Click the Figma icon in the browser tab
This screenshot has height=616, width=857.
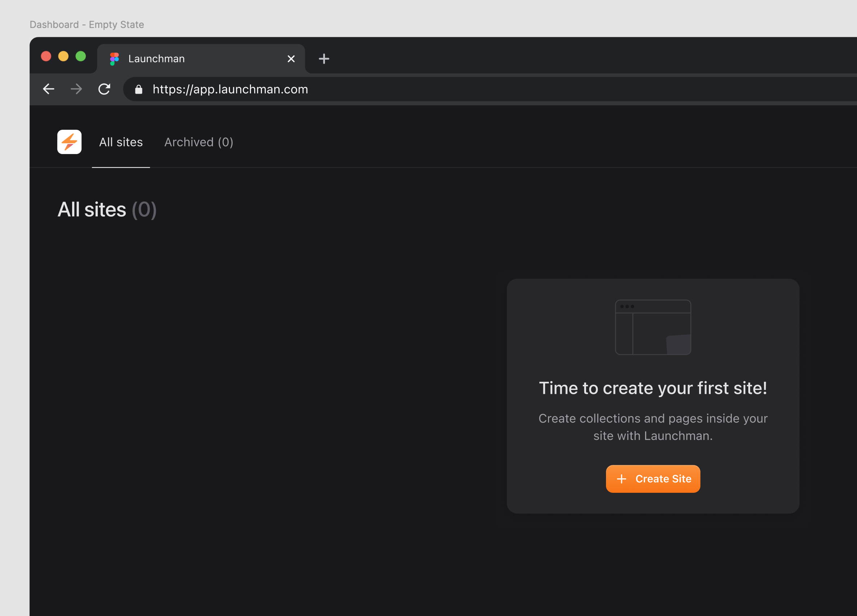[x=114, y=58]
